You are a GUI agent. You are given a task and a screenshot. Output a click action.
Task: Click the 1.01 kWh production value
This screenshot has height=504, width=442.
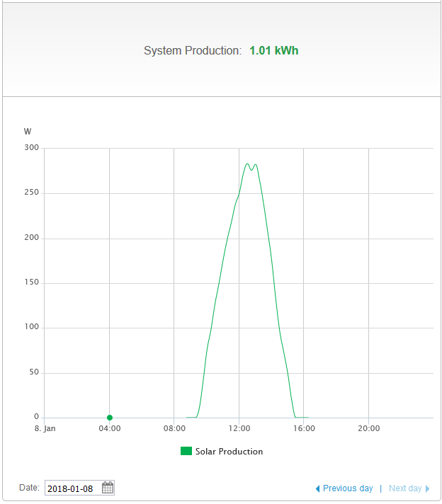point(273,50)
